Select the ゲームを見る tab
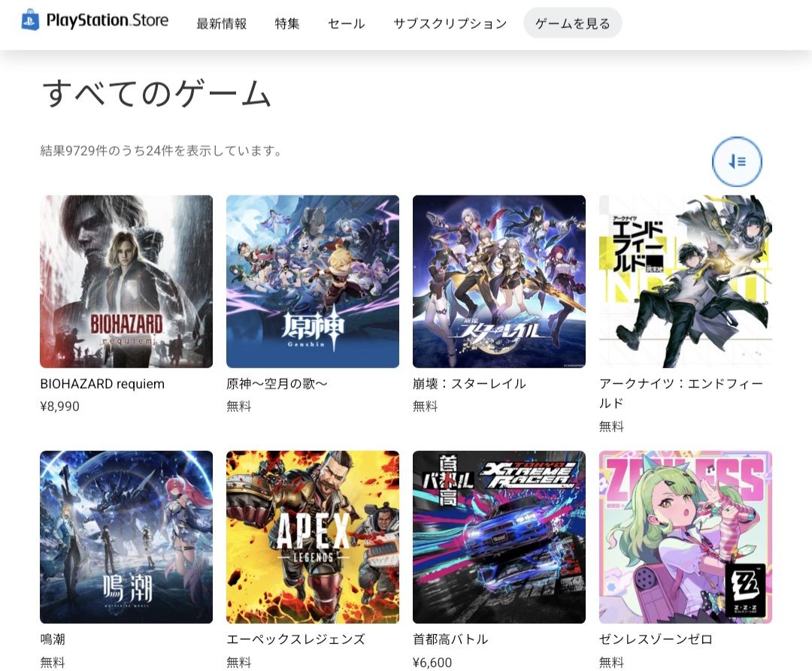The height and width of the screenshot is (671, 812). tap(573, 23)
